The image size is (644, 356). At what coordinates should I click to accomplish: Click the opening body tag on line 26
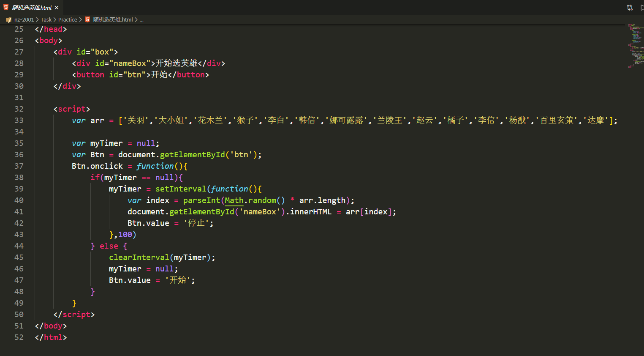[49, 41]
